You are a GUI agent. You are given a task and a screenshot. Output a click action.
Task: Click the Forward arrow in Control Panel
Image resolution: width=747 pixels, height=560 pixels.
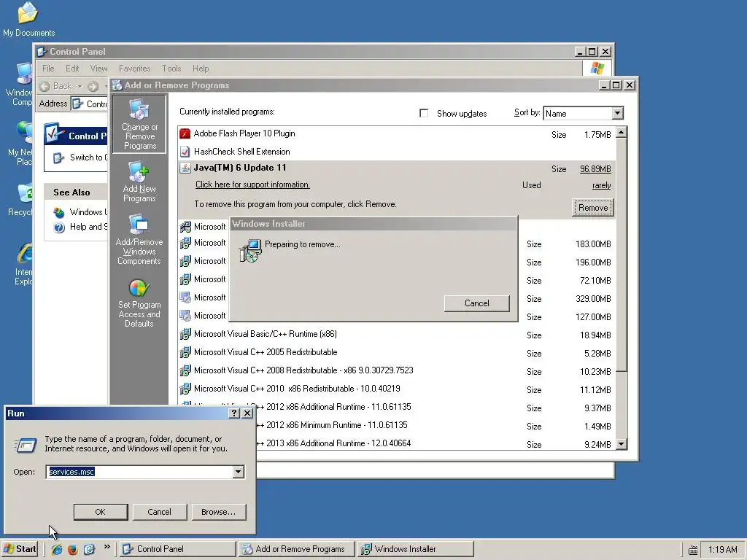click(93, 86)
